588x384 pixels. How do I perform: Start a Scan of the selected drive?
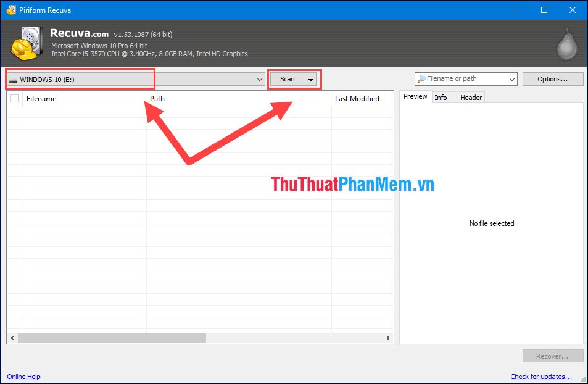pos(287,79)
